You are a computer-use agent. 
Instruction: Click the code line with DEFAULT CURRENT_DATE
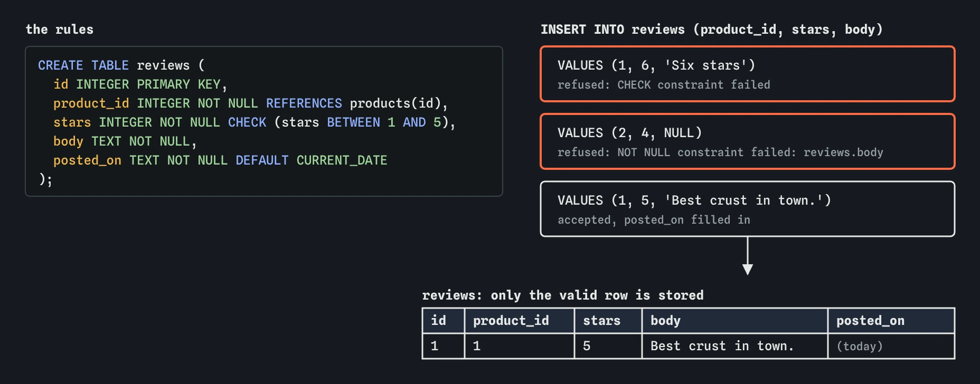[x=220, y=160]
